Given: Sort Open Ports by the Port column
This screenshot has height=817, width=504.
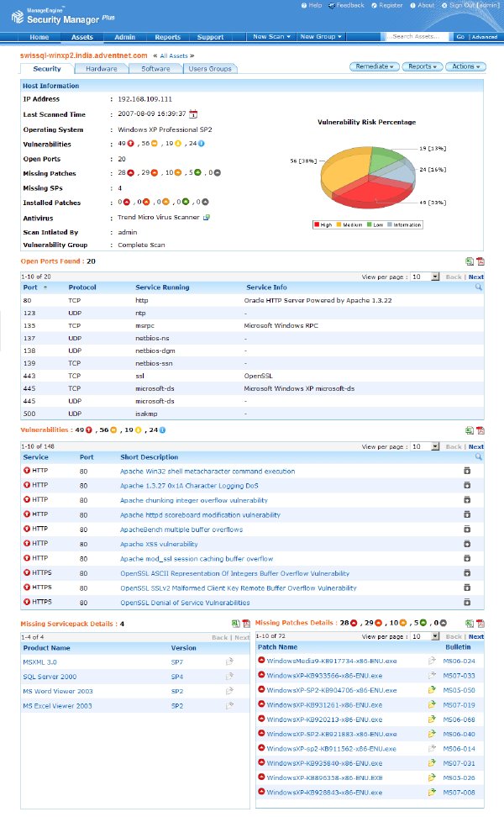Looking at the screenshot, I should point(30,287).
